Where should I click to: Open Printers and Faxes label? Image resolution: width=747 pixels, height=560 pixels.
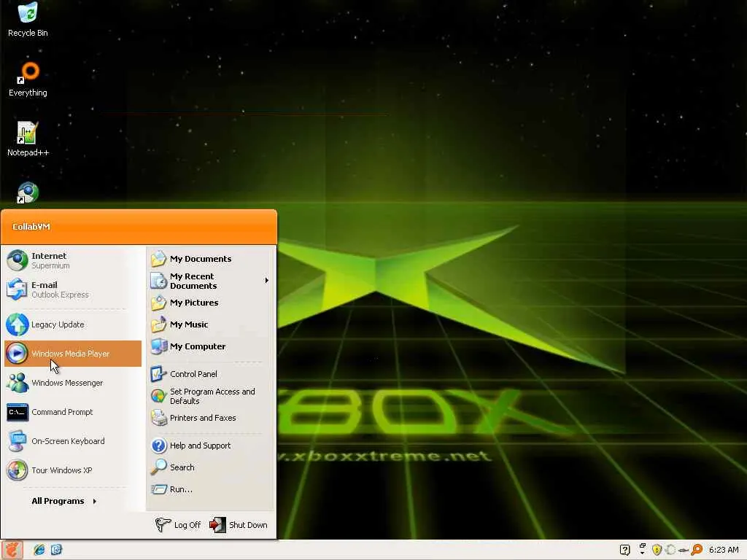click(203, 418)
